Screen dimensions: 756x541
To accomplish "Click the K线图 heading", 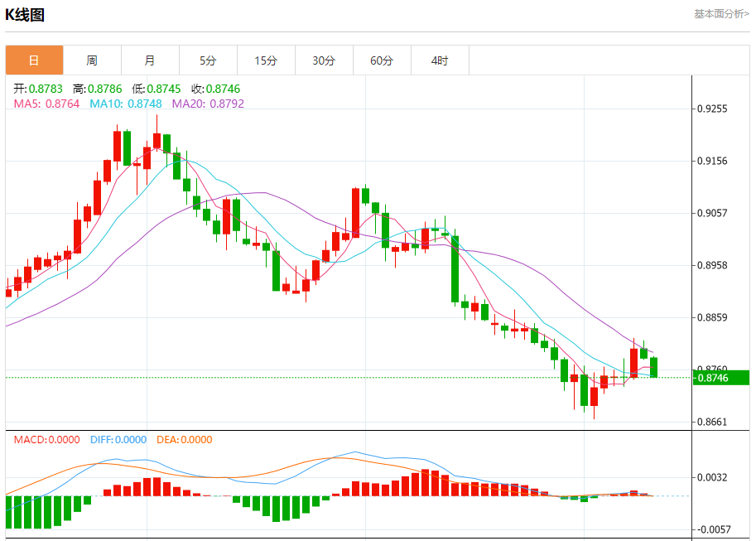I will 25,15.
